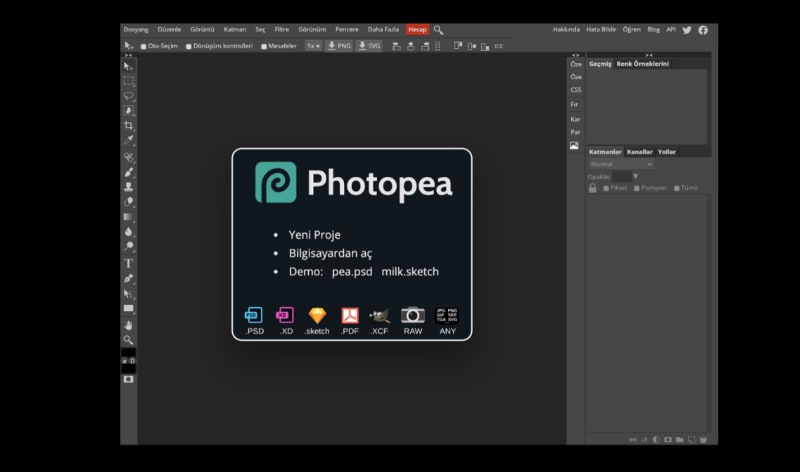Click the SVG export button

(x=369, y=46)
